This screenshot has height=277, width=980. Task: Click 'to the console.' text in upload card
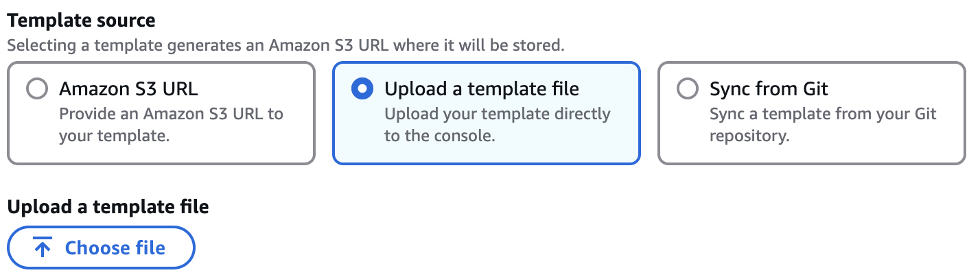tap(439, 136)
